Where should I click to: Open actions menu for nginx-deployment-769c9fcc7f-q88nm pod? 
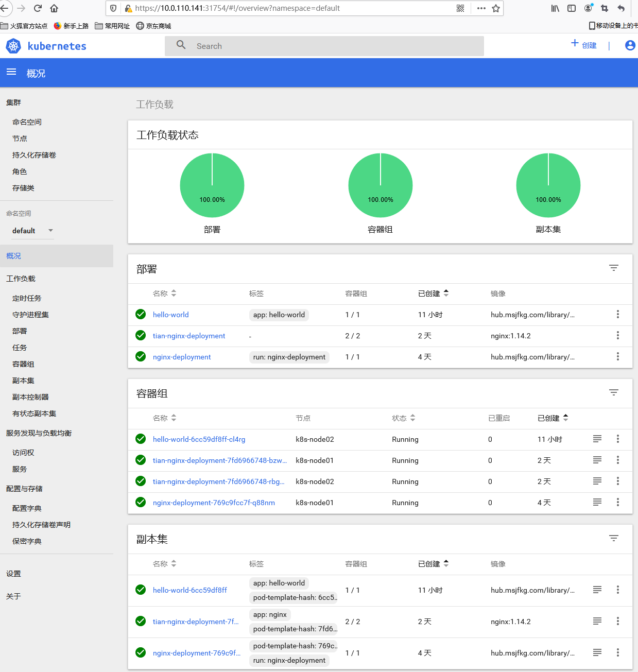[x=617, y=502]
